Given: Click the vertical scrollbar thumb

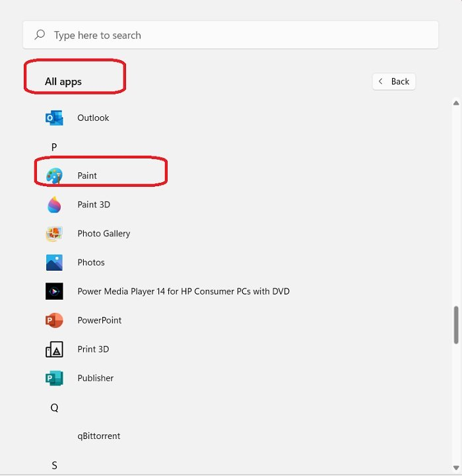Looking at the screenshot, I should click(x=456, y=324).
